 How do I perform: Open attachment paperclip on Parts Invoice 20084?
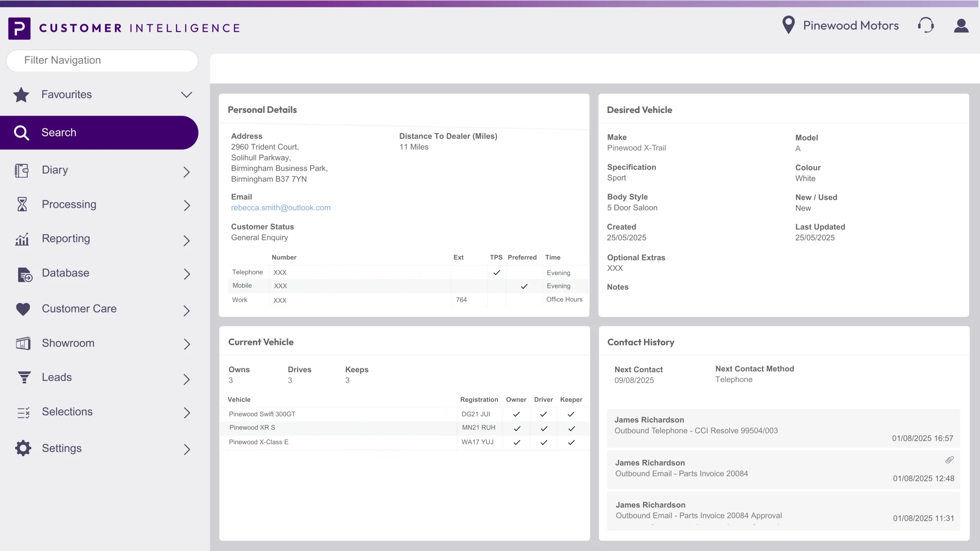(x=949, y=460)
